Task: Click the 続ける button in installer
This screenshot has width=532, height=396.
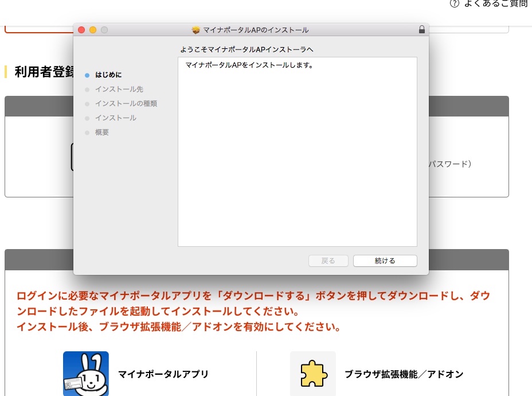Action: pos(385,261)
